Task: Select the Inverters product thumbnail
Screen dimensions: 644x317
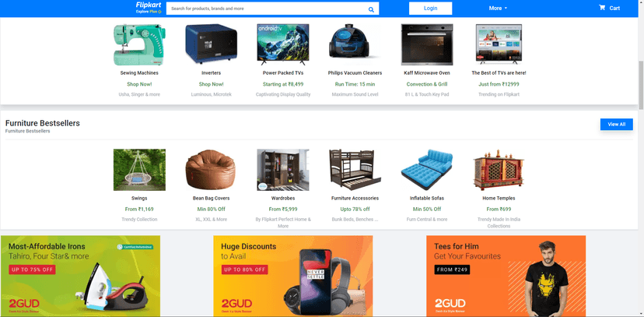Action: 211,44
